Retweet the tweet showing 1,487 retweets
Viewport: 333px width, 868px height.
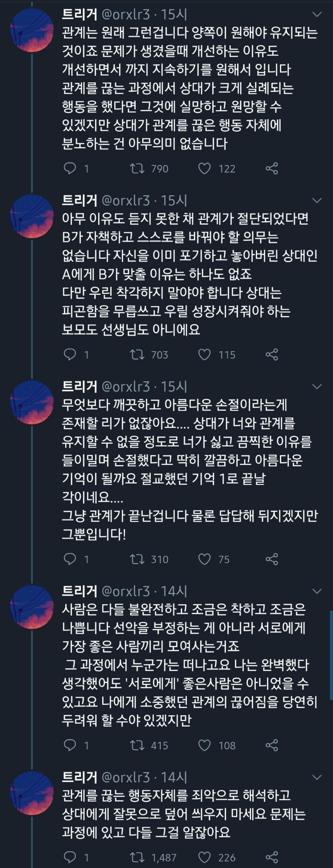[137, 857]
